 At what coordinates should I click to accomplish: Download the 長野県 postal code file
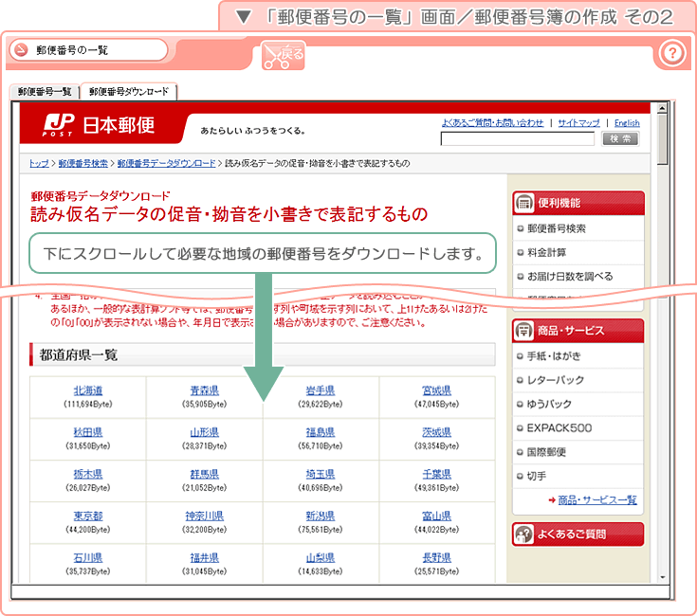436,557
